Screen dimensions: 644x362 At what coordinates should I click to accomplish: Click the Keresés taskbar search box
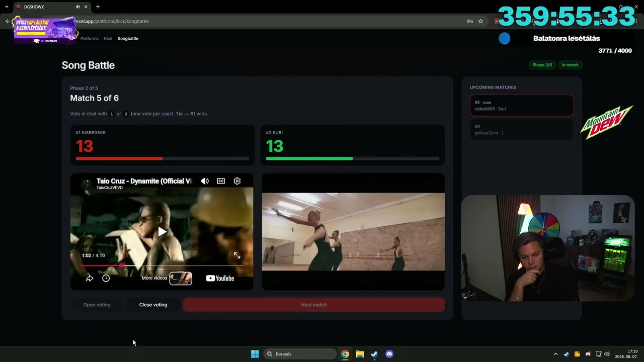click(x=300, y=354)
